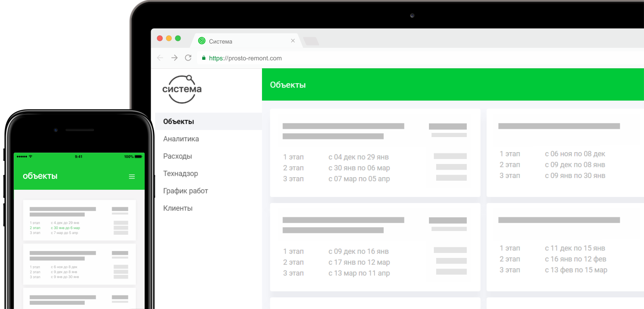Click 'с 17 янв по 12 мар' date range
This screenshot has height=309, width=644.
[359, 262]
